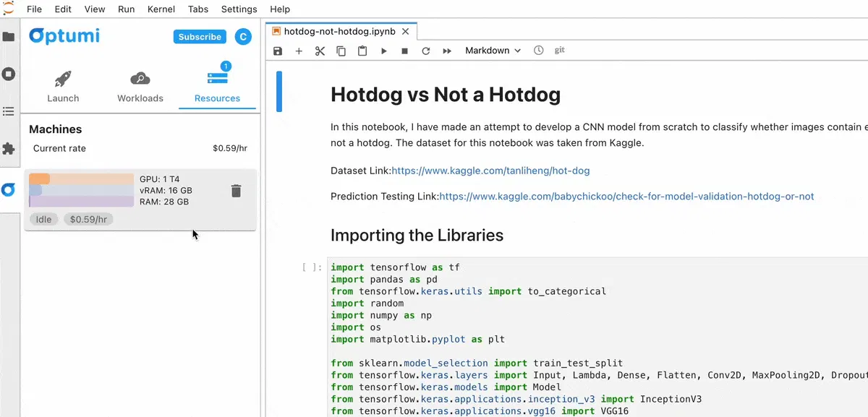Copy the selected cell icon

click(341, 51)
